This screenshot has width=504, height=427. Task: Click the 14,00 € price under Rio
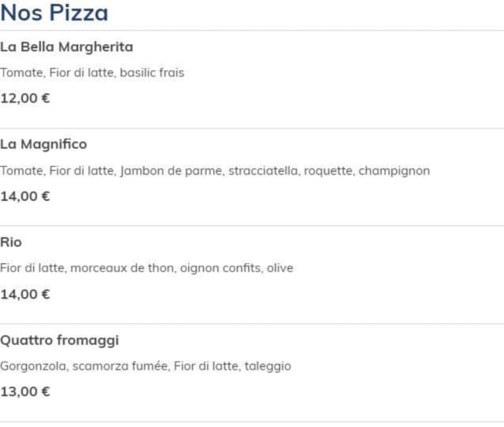(25, 294)
